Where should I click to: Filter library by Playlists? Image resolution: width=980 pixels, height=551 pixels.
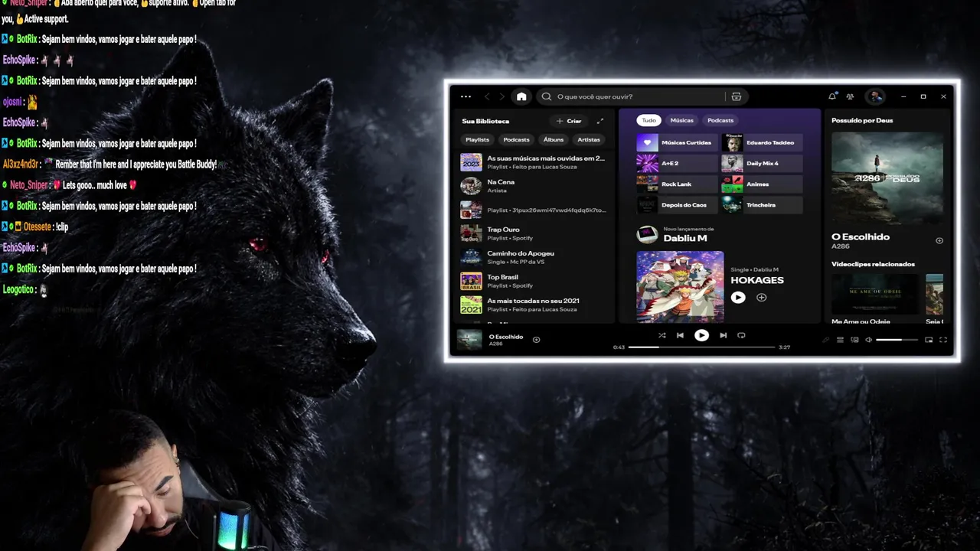click(477, 139)
